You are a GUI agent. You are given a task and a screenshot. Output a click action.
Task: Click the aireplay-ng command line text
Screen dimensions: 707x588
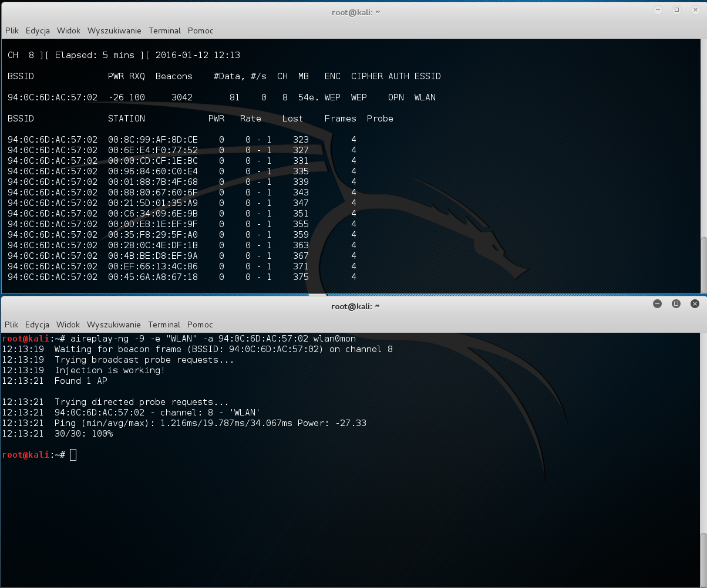pyautogui.click(x=213, y=339)
